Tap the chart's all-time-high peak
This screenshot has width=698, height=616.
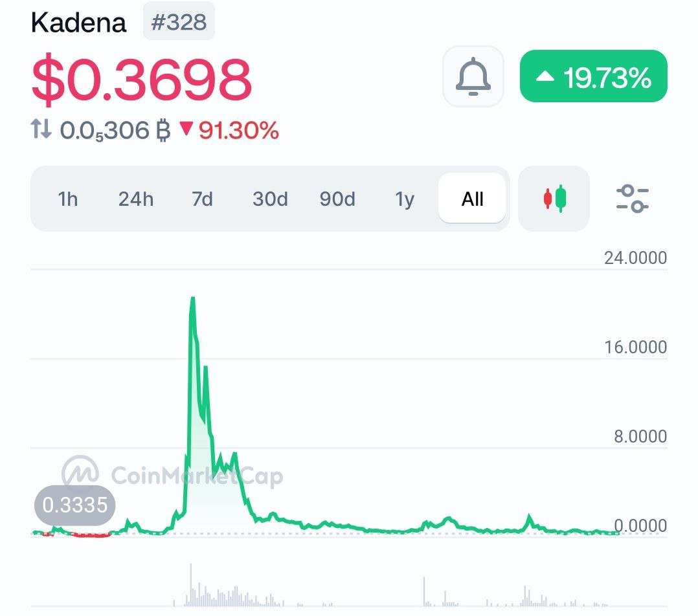[193, 300]
